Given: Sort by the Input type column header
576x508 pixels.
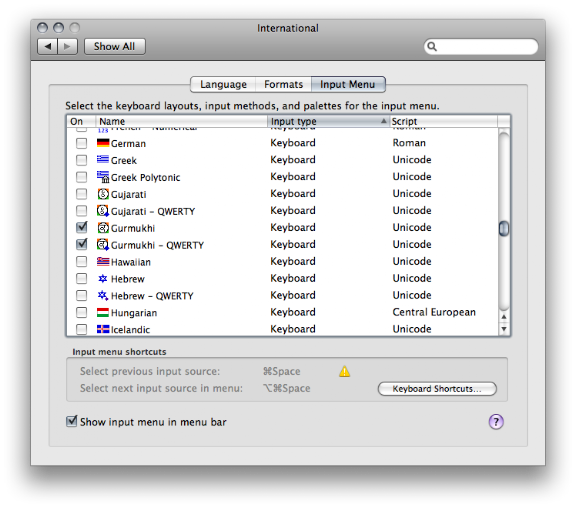Looking at the screenshot, I should (x=328, y=121).
